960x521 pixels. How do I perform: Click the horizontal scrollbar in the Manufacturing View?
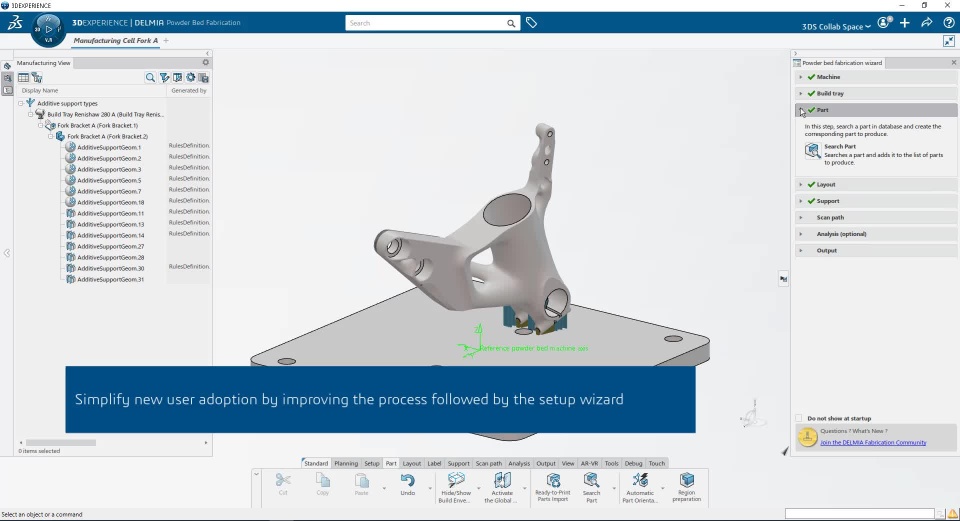pyautogui.click(x=61, y=443)
